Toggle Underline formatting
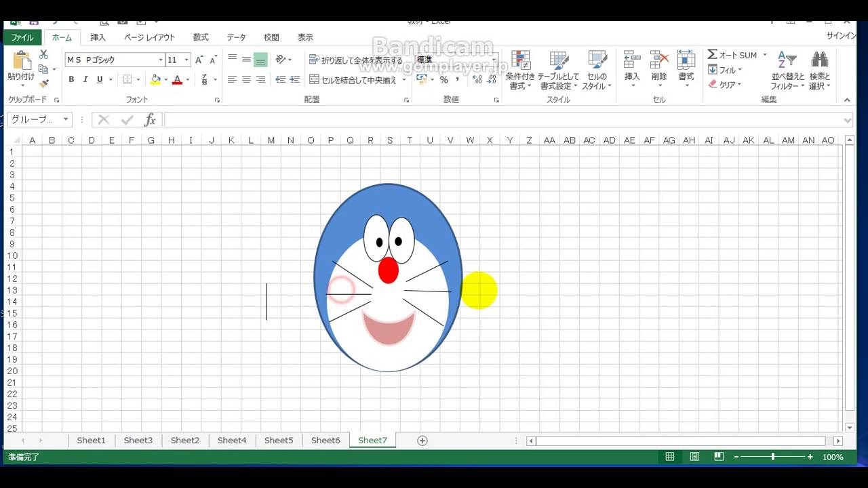Image resolution: width=868 pixels, height=488 pixels. [x=100, y=79]
